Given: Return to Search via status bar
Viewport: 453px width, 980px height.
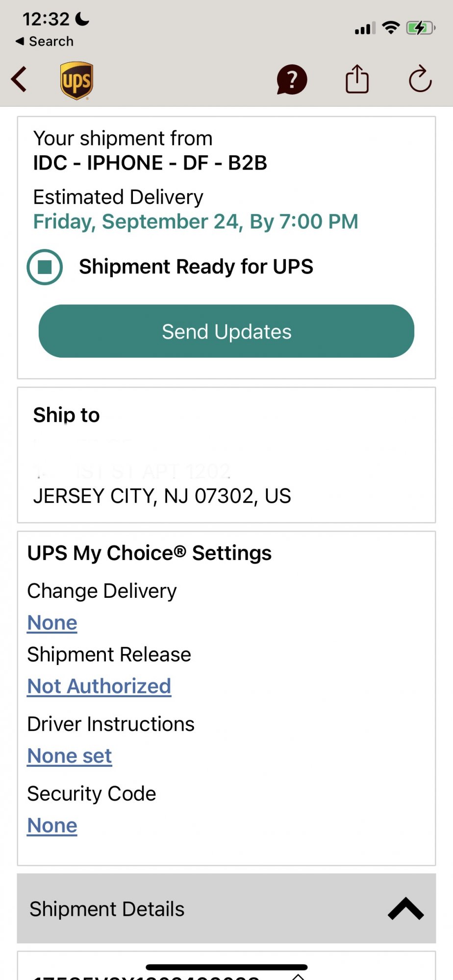Looking at the screenshot, I should (x=45, y=42).
